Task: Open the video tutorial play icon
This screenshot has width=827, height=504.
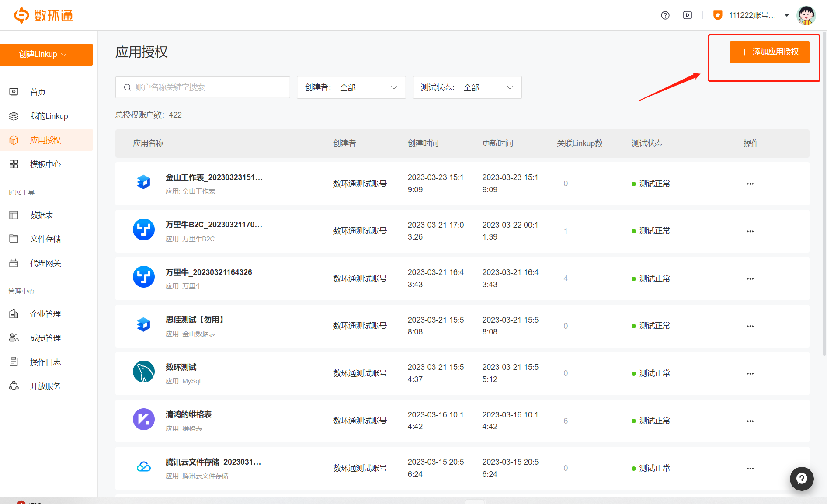Action: 687,15
